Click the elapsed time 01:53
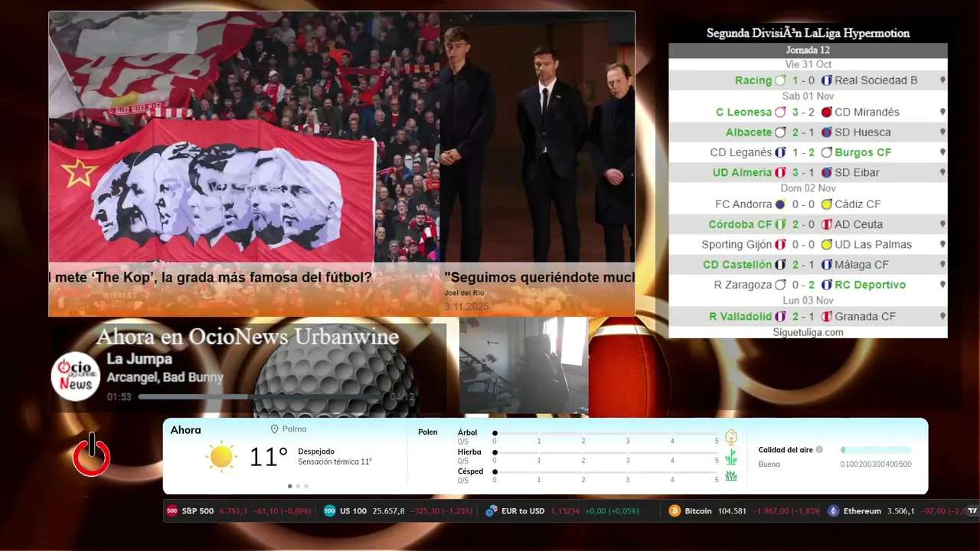Image resolution: width=980 pixels, height=551 pixels. [119, 397]
